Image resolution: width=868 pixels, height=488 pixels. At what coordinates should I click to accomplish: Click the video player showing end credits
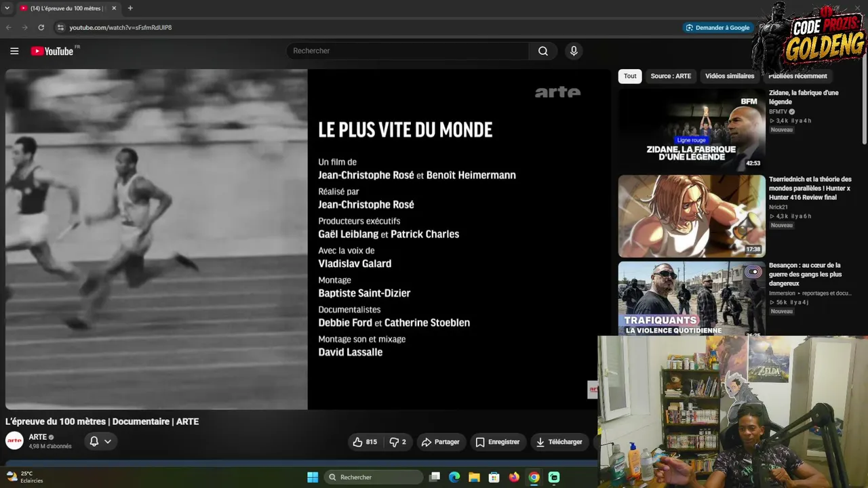pyautogui.click(x=309, y=239)
